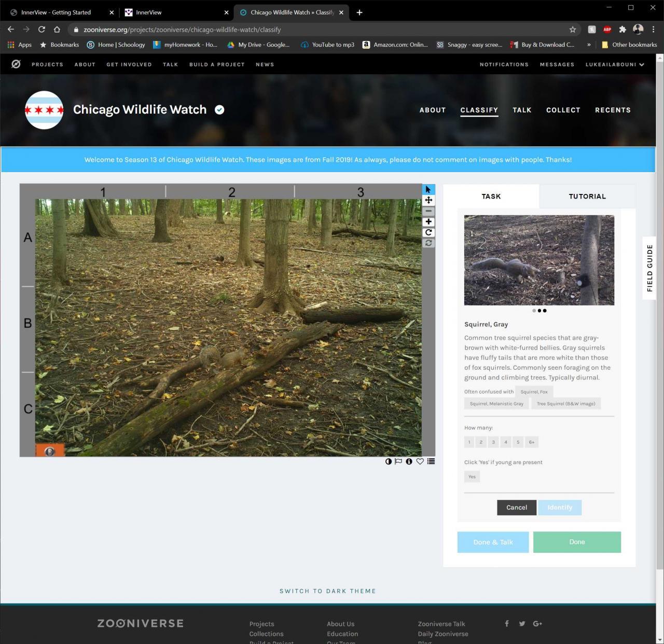Open the Apps shortcut

tap(20, 45)
